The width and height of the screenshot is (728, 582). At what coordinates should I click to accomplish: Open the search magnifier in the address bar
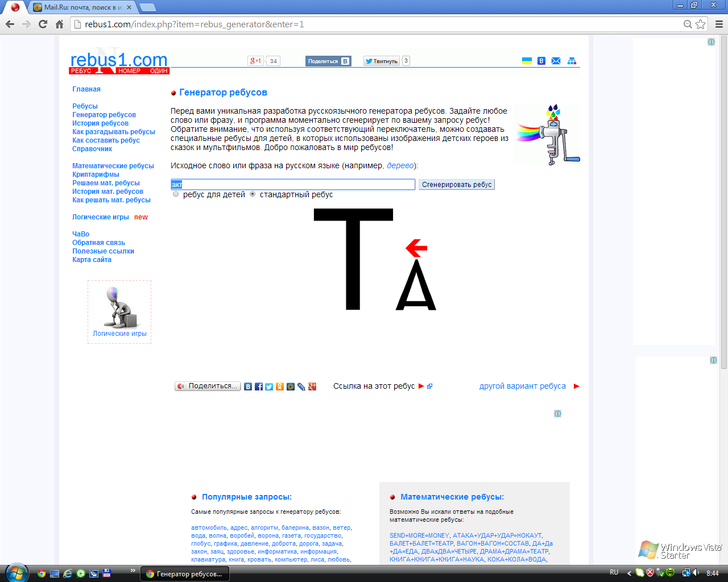click(x=688, y=24)
